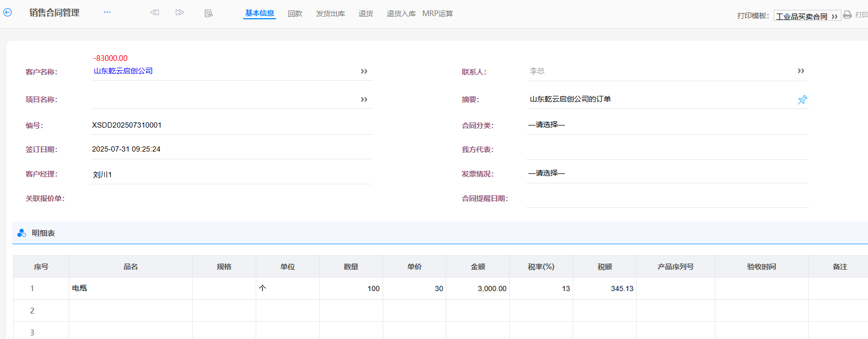Click the quantity cell 100
The width and height of the screenshot is (868, 339).
point(351,288)
